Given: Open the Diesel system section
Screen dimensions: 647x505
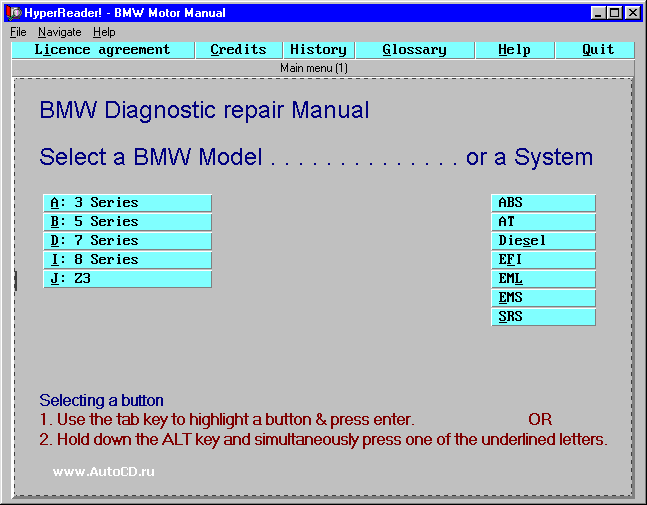Looking at the screenshot, I should click(x=543, y=241).
